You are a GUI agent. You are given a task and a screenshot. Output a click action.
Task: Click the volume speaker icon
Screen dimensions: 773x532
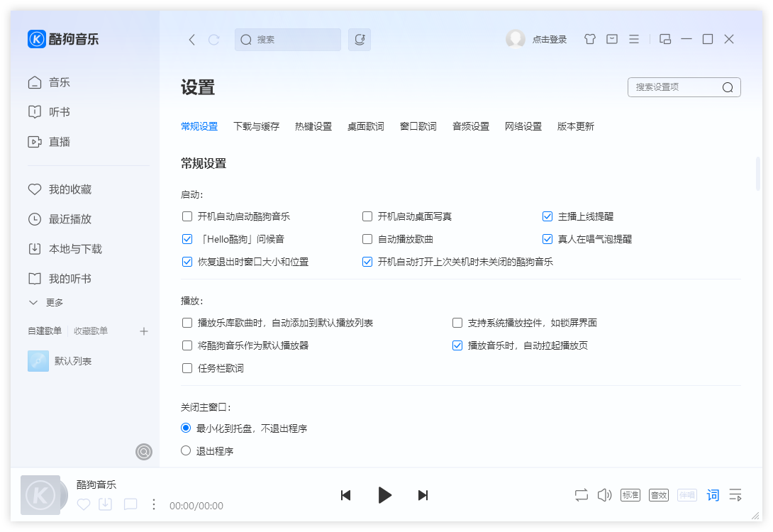[x=604, y=495]
